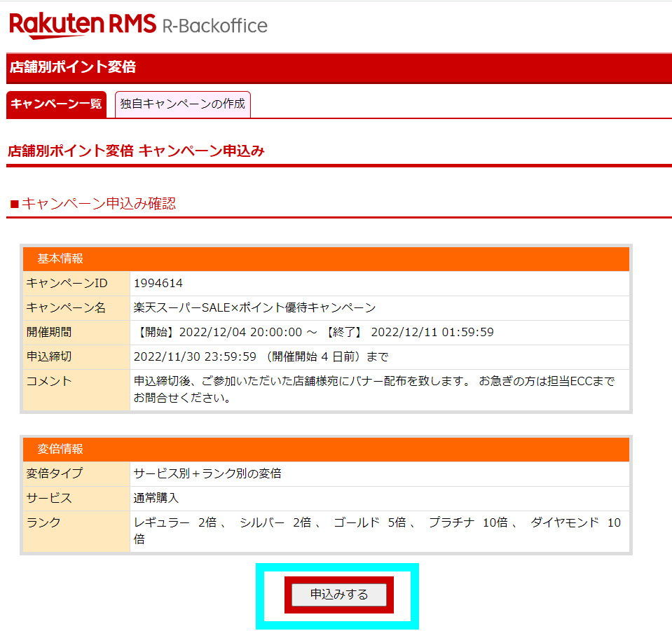This screenshot has width=672, height=631.
Task: Click the 変倍タイプ label cell
Action: (x=76, y=473)
